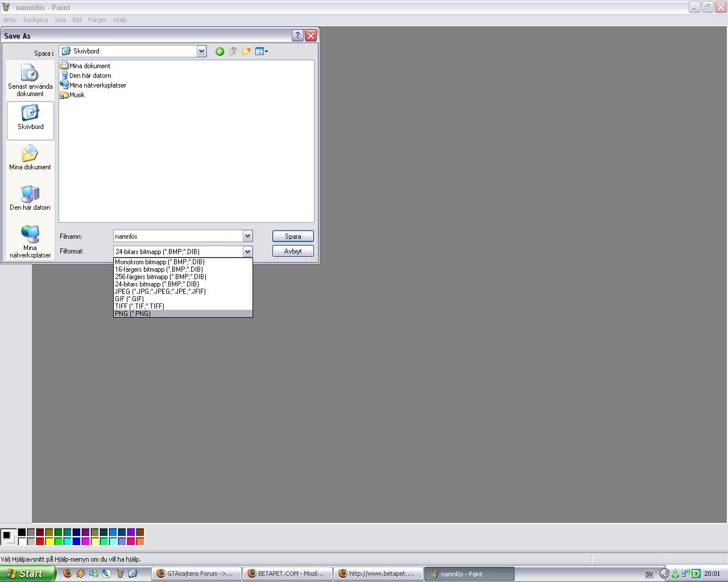The width and height of the screenshot is (728, 582).
Task: Click the Filnamn text field
Action: point(178,236)
